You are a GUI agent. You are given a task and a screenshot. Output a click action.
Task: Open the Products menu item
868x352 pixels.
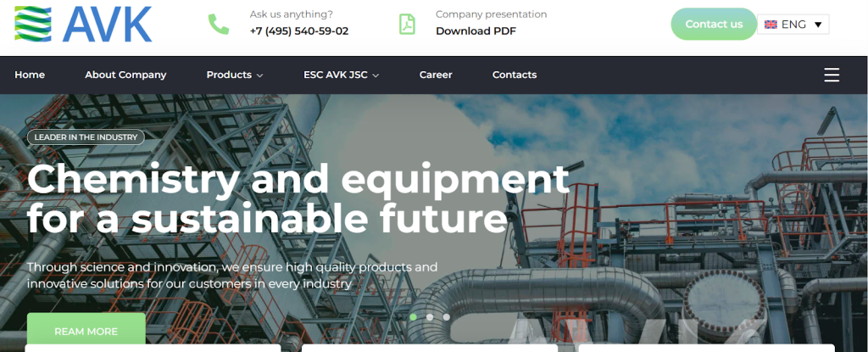point(229,75)
